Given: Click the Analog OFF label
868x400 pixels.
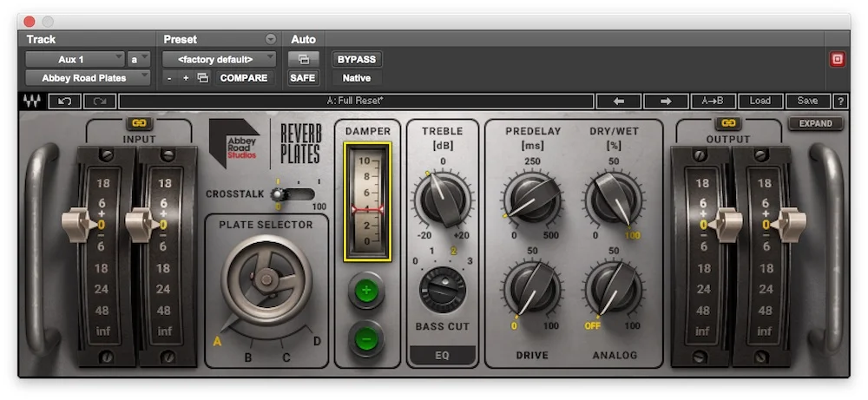Looking at the screenshot, I should point(593,326).
